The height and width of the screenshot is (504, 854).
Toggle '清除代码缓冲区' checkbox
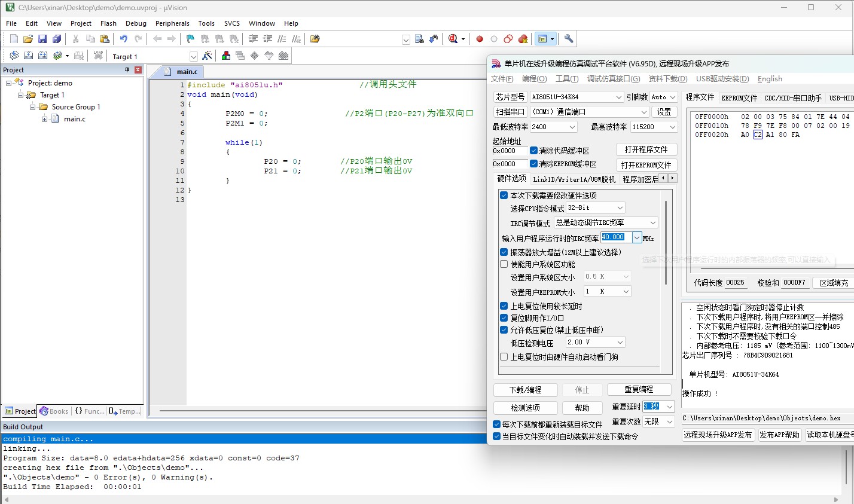533,151
